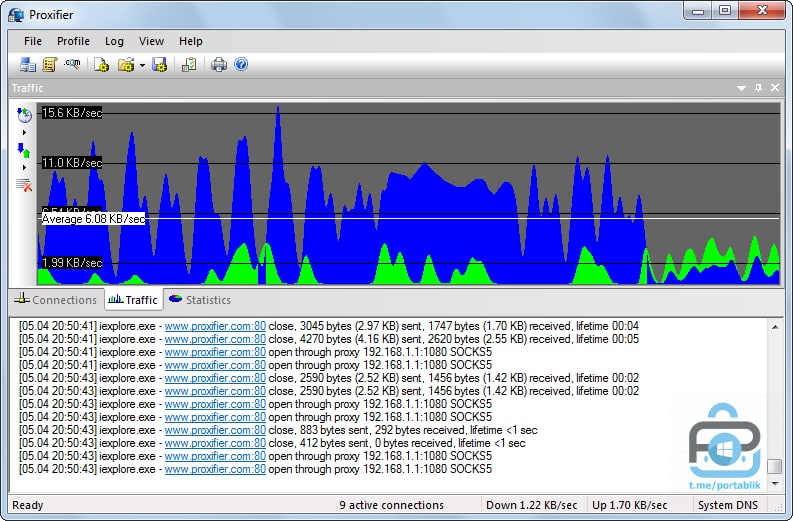Maximize the Proxifier window

pos(725,11)
